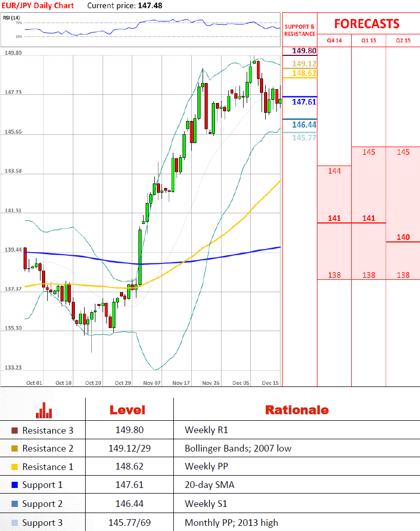Click the RSI (14) indicator label
The width and height of the screenshot is (420, 531).
pyautogui.click(x=11, y=17)
